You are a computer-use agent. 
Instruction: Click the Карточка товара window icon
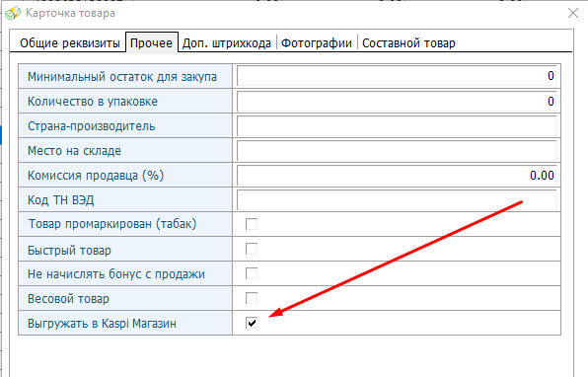point(13,13)
